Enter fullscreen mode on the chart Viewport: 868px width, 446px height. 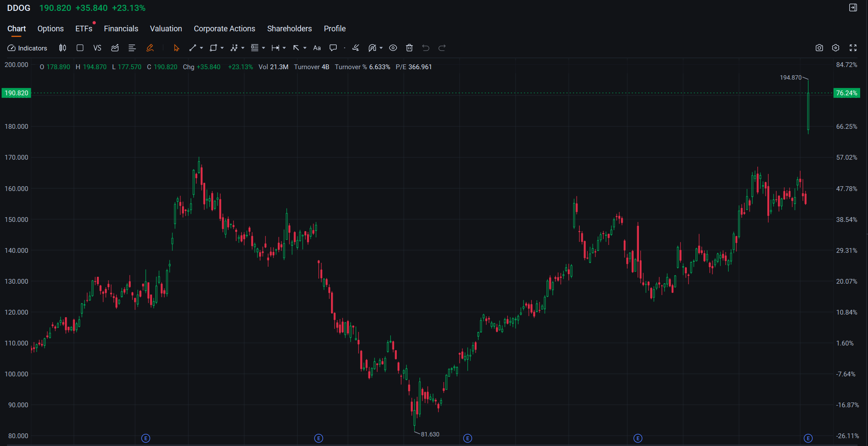853,48
